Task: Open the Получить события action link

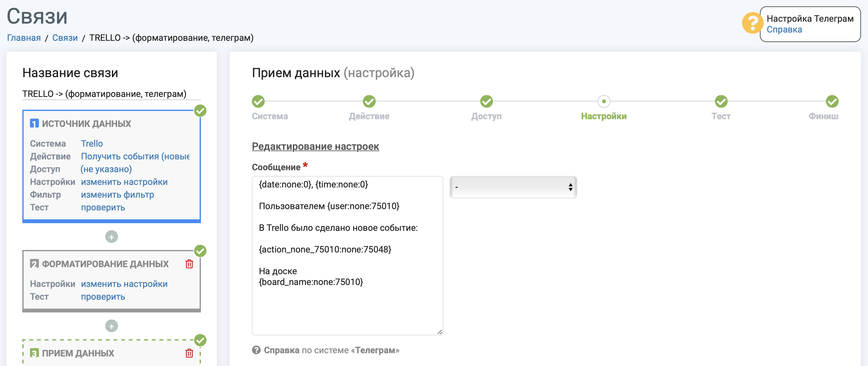Action: (135, 156)
